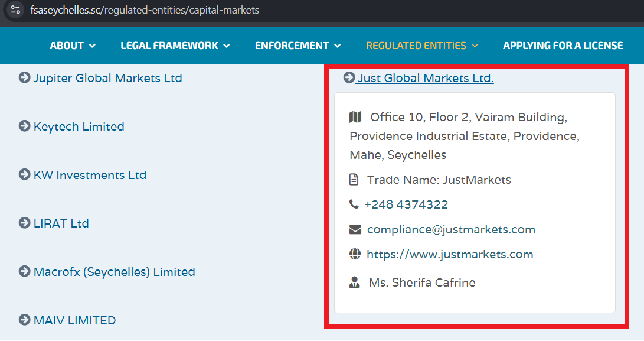Image resolution: width=644 pixels, height=341 pixels.
Task: Click the browser address bar URL
Action: tap(145, 10)
